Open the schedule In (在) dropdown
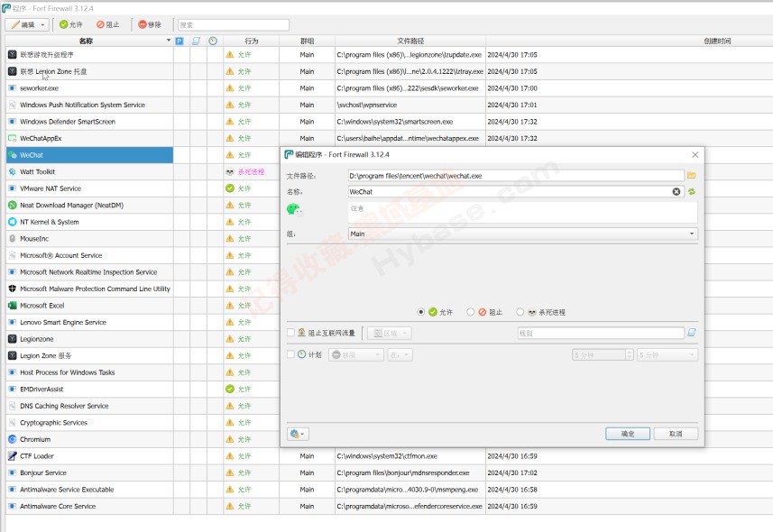Image resolution: width=773 pixels, height=532 pixels. 400,355
